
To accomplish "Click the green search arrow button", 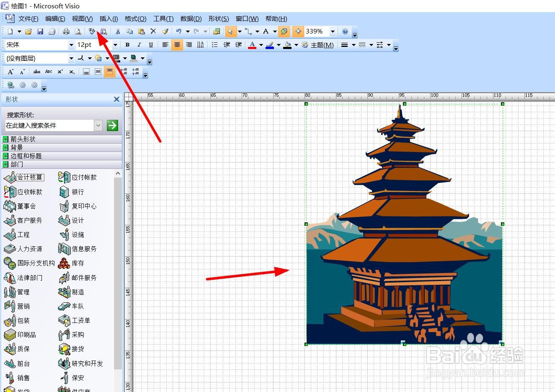I will click(x=112, y=125).
